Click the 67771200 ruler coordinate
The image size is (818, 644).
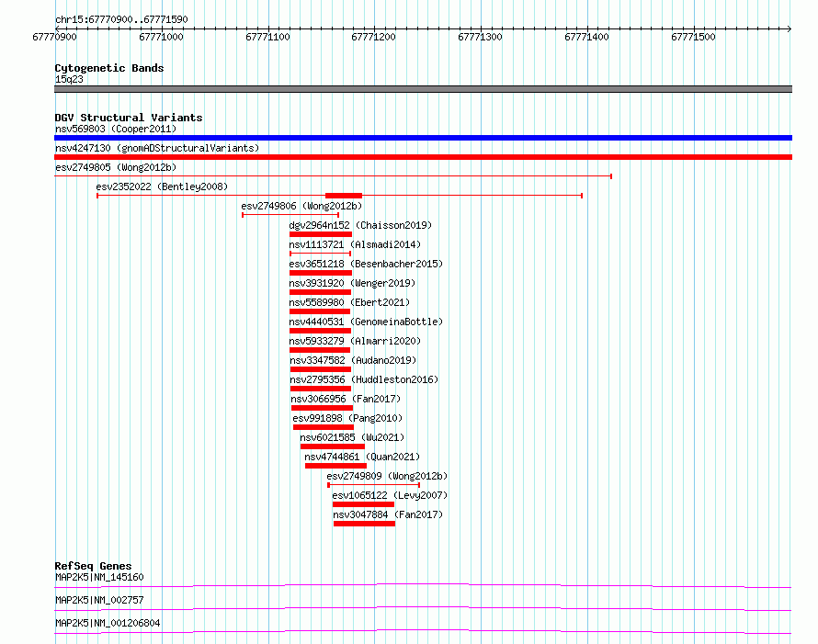click(373, 37)
